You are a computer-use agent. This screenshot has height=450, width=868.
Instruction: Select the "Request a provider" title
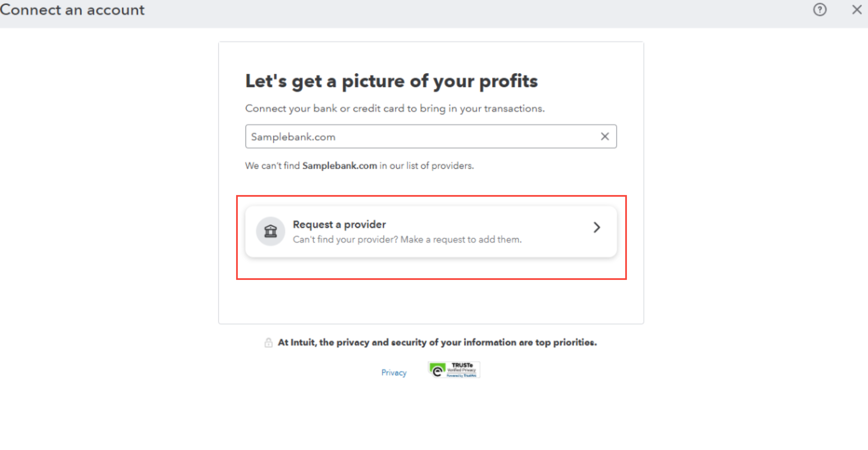click(339, 225)
